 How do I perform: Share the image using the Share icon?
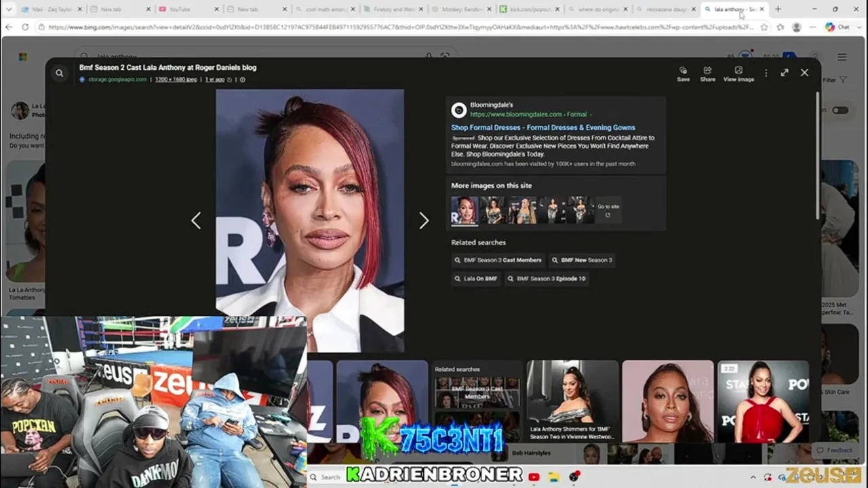pos(707,74)
